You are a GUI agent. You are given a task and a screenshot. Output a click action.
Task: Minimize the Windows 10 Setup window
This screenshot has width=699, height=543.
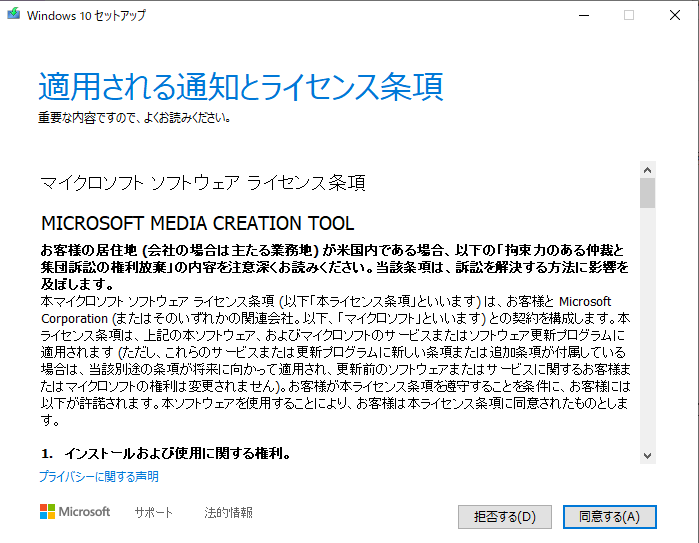pyautogui.click(x=584, y=15)
